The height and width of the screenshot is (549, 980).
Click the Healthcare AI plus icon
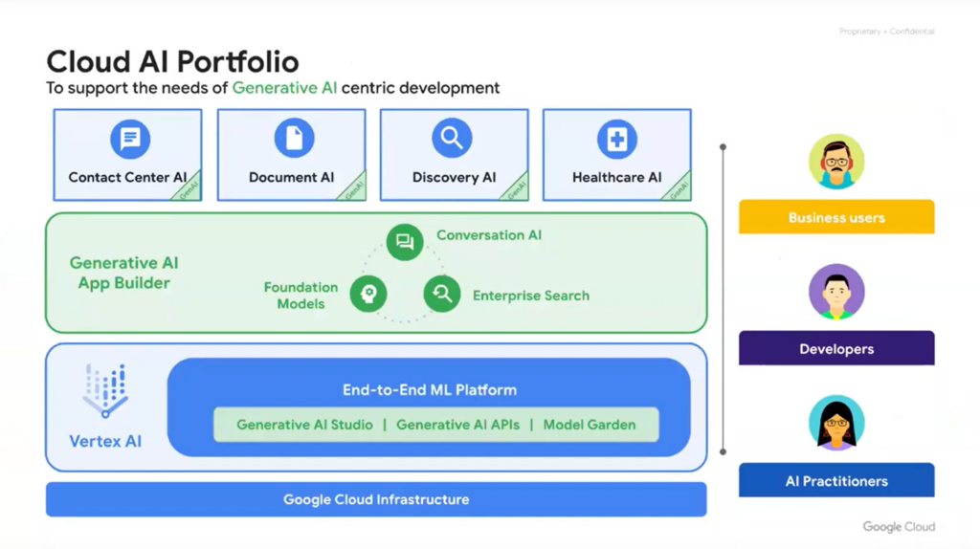tap(617, 139)
